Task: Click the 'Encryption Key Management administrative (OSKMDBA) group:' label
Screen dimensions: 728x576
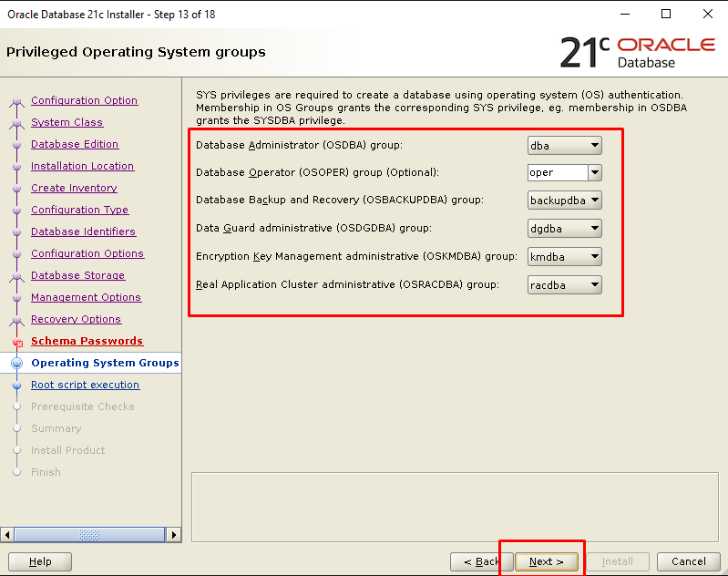Action: point(356,256)
